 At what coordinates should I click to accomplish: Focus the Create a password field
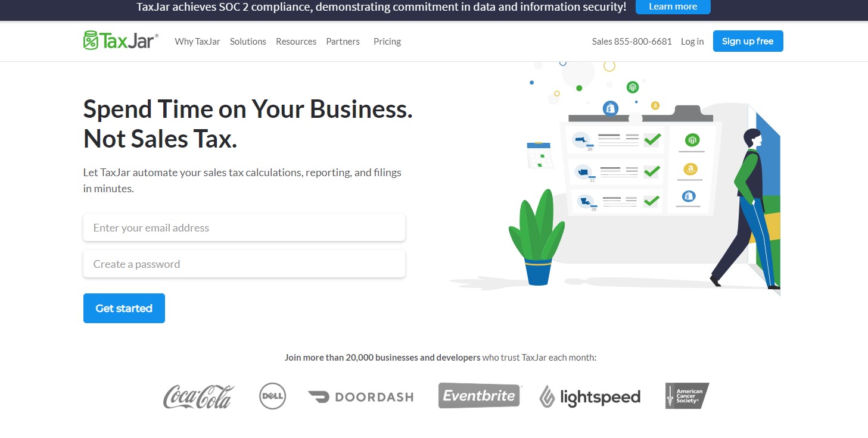point(244,264)
